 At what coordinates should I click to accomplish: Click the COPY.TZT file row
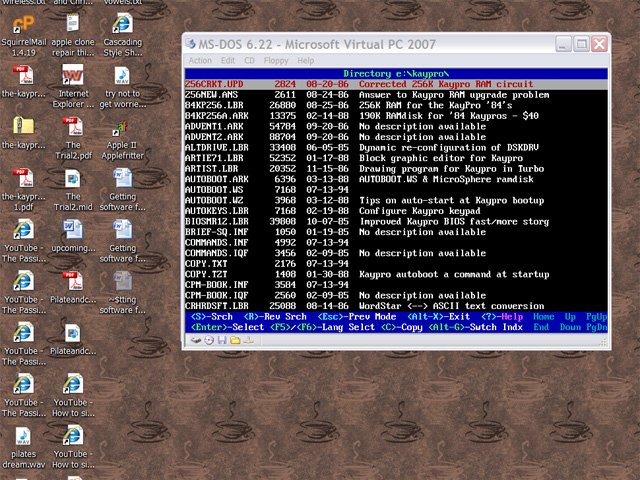pyautogui.click(x=396, y=275)
